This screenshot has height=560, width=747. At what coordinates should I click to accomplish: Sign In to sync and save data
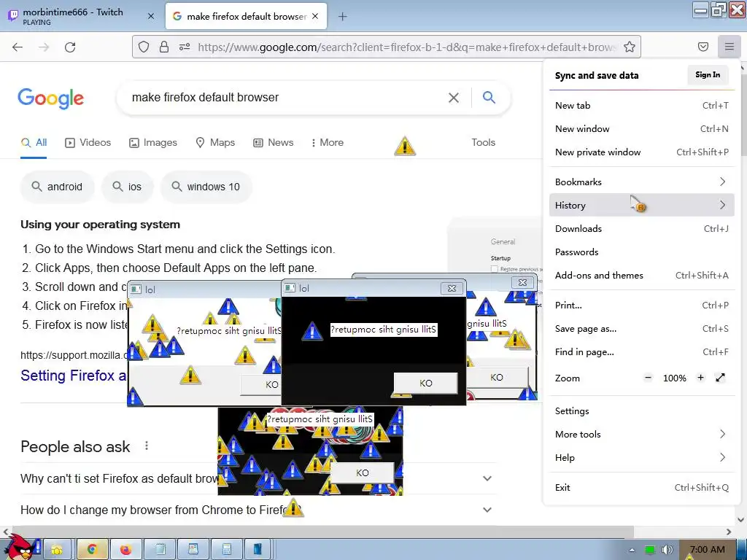pos(708,75)
